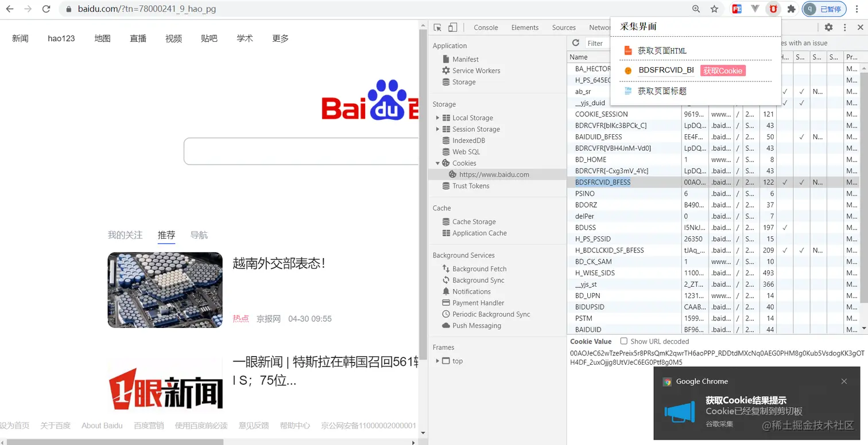Close the Google Chrome notification
Image resolution: width=868 pixels, height=445 pixels.
tap(844, 381)
